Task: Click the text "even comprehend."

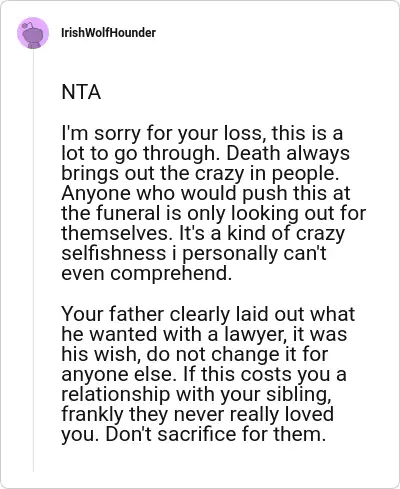Action: (x=146, y=274)
